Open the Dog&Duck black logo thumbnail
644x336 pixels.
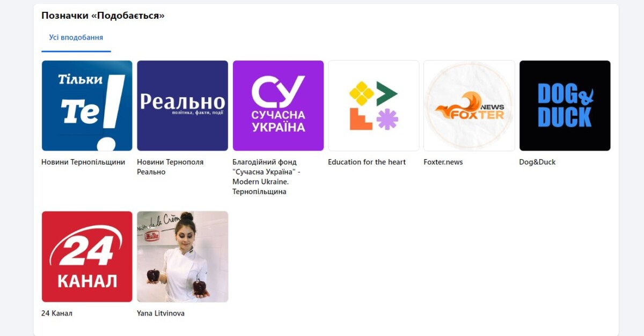coord(565,106)
